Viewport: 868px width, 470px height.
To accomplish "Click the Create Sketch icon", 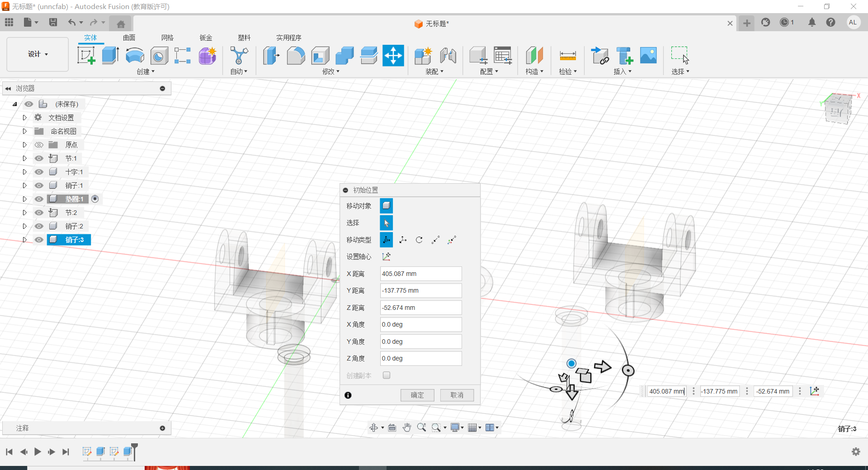I will point(86,56).
